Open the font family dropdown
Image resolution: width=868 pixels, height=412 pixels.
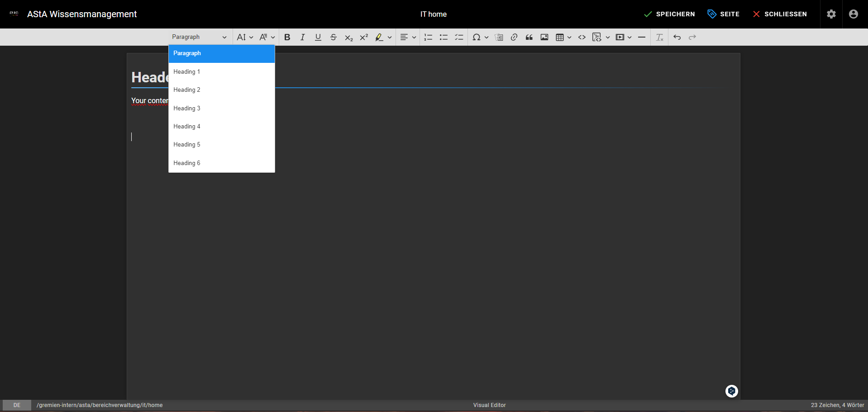(267, 37)
